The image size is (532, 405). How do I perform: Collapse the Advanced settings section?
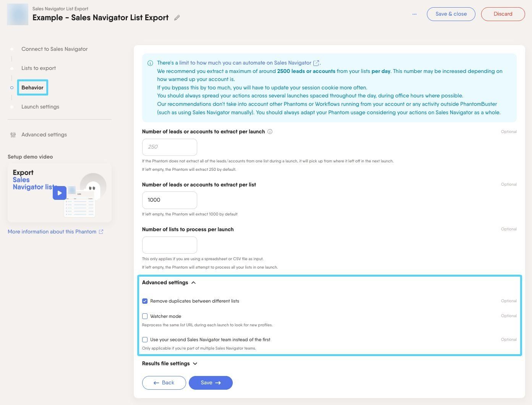pos(169,283)
